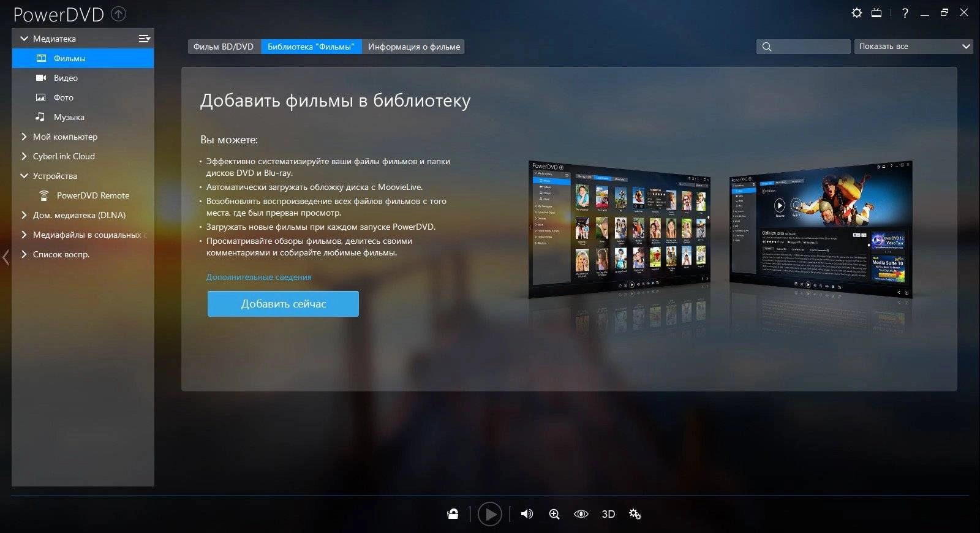Click the Медиафайлы в социальных label
The height and width of the screenshot is (533, 980).
89,235
